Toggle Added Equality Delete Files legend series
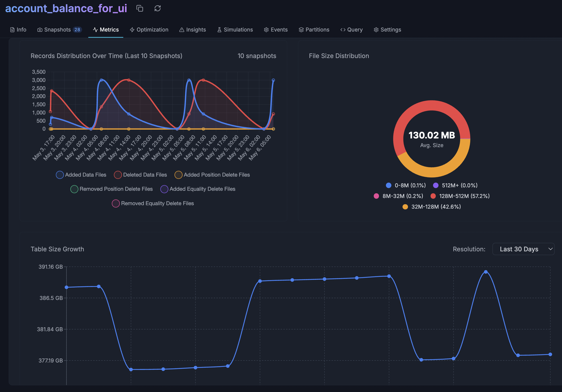The width and height of the screenshot is (562, 392). point(198,189)
